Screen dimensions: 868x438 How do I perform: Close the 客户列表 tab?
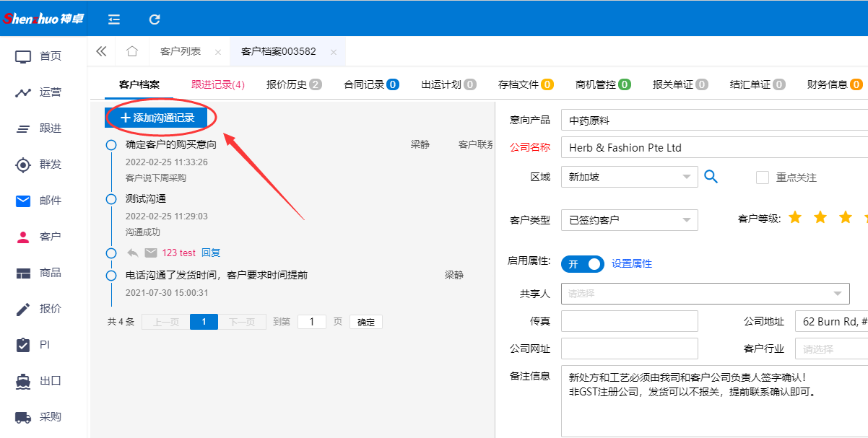(218, 52)
